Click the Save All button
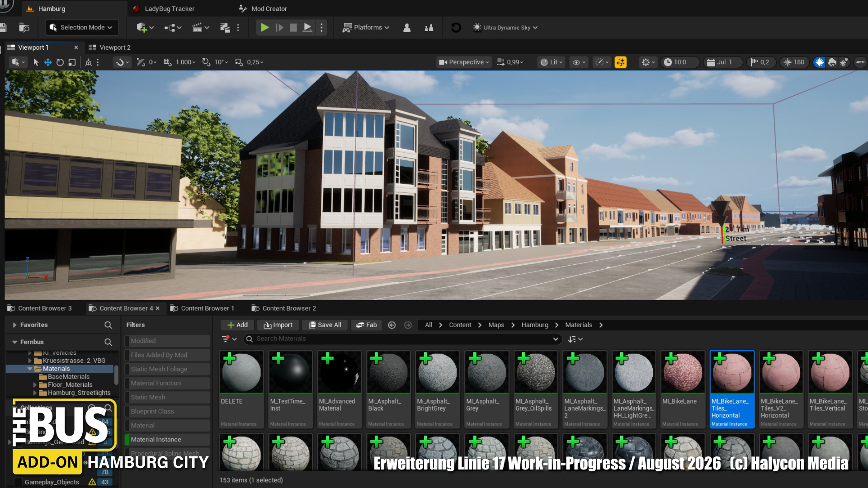868x488 pixels. (325, 325)
